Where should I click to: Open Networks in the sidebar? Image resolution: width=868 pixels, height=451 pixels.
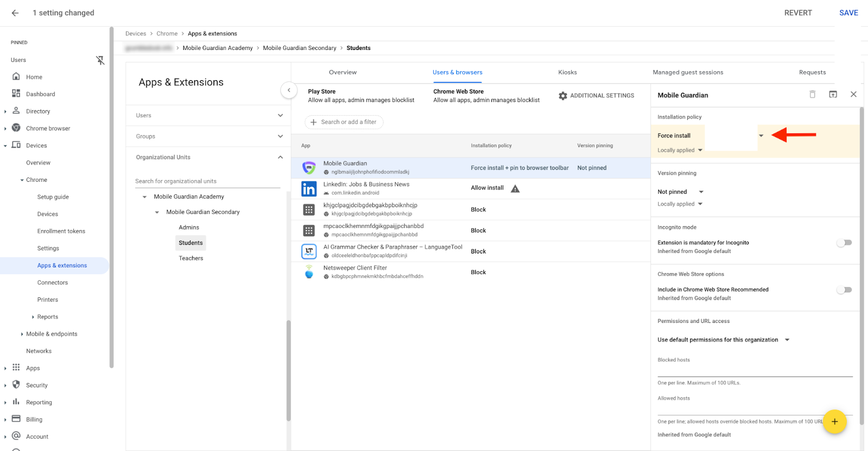coord(39,351)
